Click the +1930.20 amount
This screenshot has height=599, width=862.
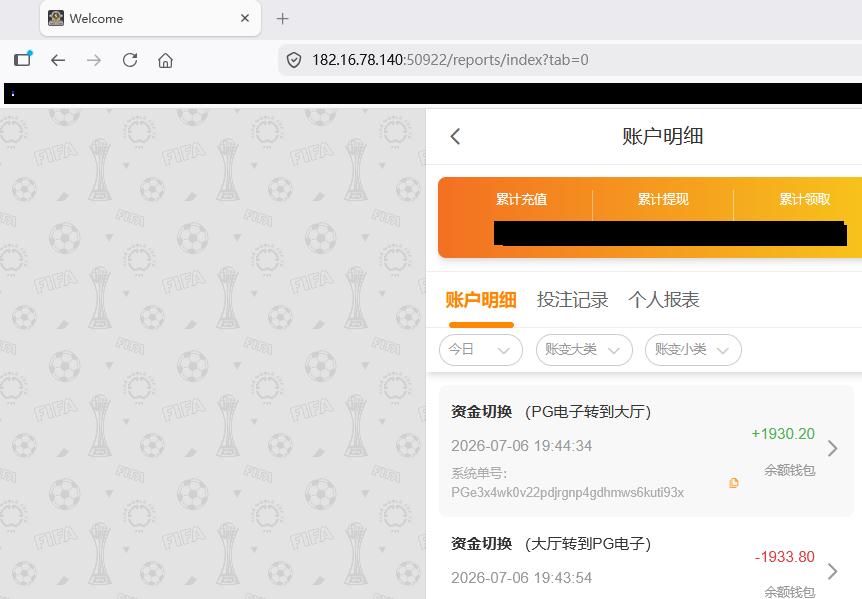click(783, 434)
